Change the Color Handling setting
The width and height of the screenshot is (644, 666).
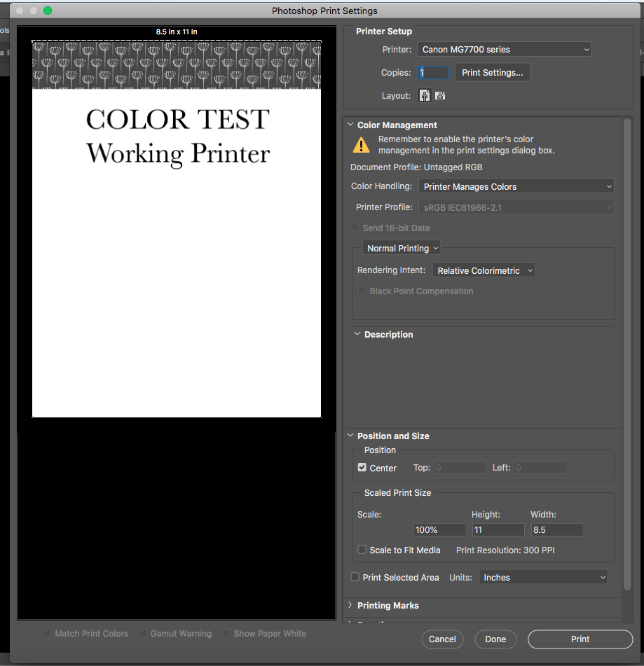tap(516, 186)
